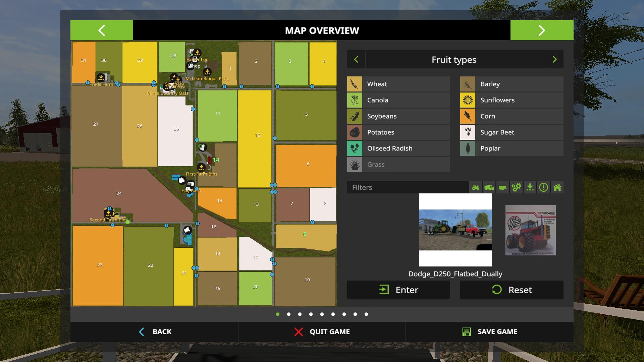Toggle Sunflowers fruit type visibility
The height and width of the screenshot is (362, 644).
coord(512,100)
